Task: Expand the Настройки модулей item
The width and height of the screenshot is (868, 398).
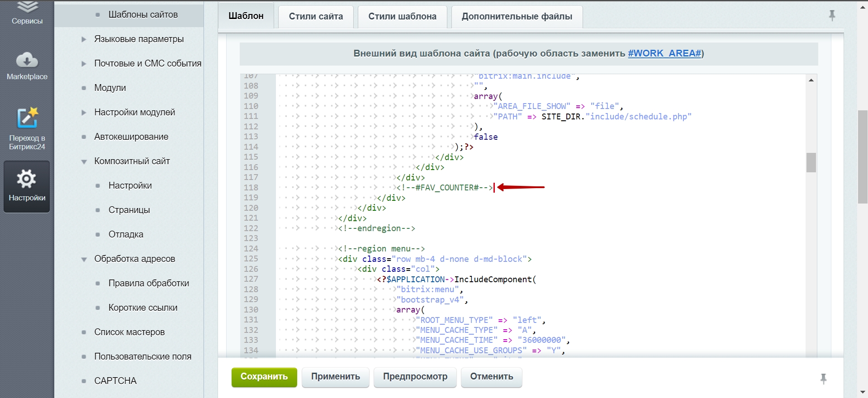Action: (84, 113)
